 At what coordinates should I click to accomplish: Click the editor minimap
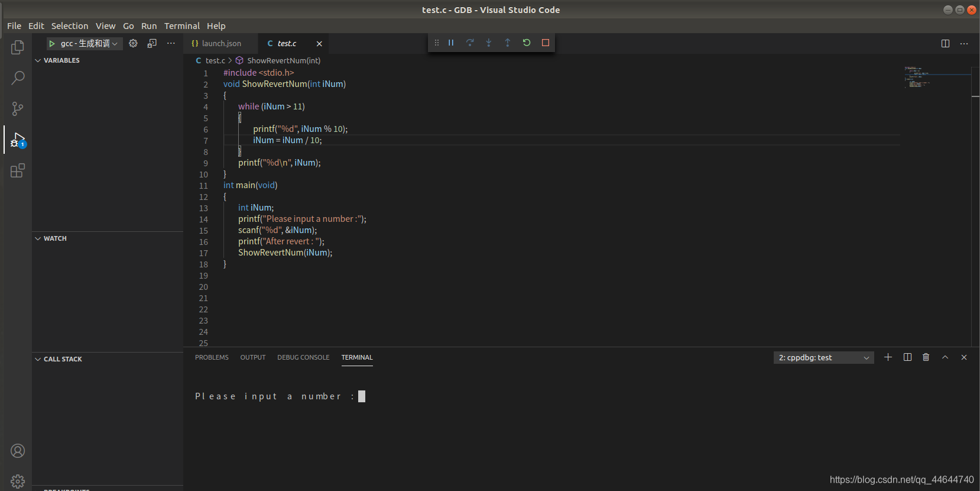937,77
